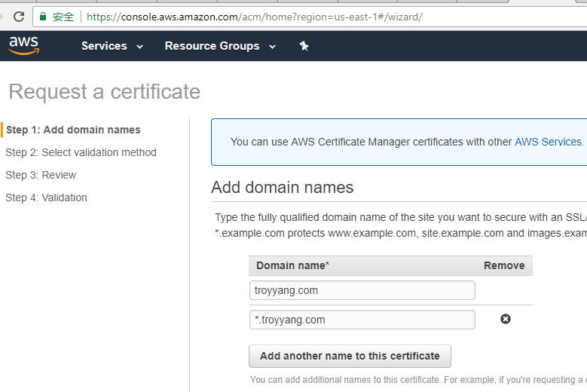Select Step 1: Add domain names
587x392 pixels.
(73, 130)
